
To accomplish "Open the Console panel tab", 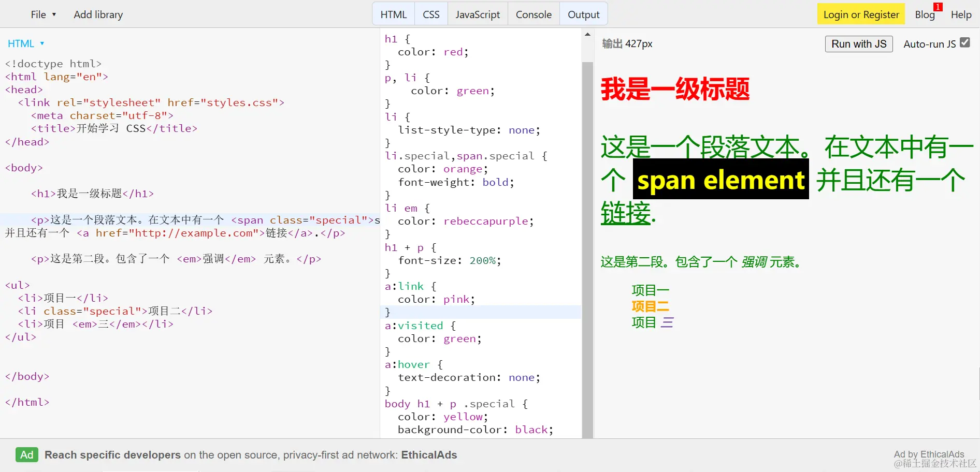I will (x=534, y=14).
